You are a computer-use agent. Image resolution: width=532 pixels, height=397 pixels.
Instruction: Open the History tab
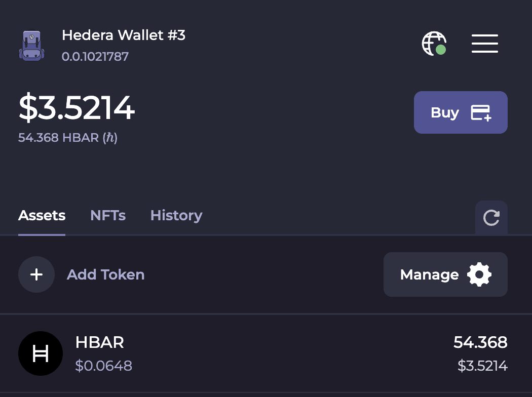(x=176, y=216)
